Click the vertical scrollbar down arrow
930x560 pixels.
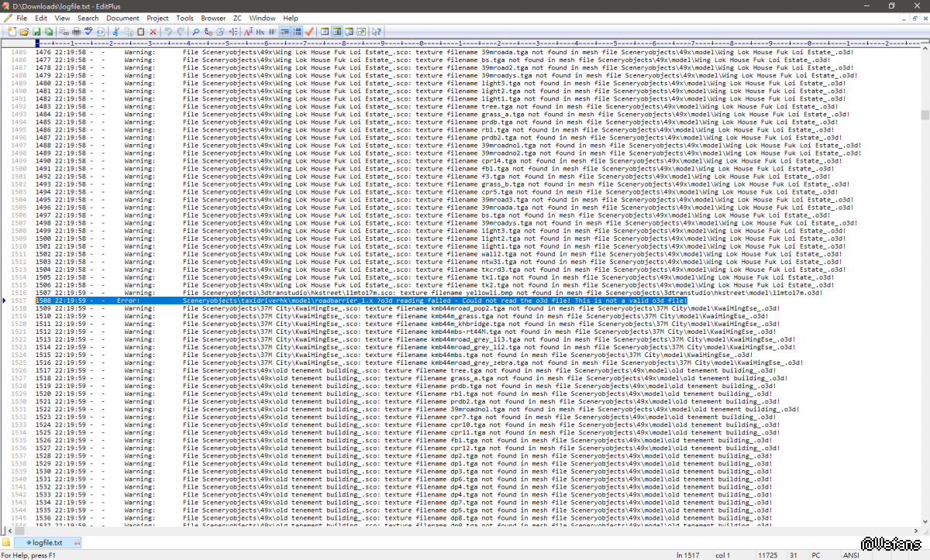pos(925,522)
